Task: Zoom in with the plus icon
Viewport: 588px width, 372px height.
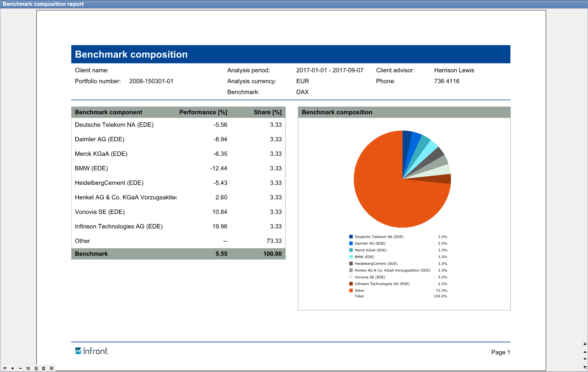Action: pyautogui.click(x=13, y=368)
